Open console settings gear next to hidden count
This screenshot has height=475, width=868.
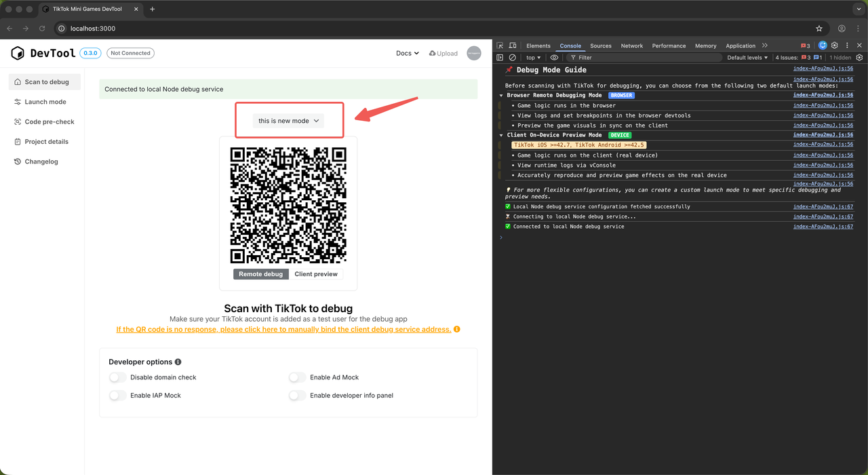tap(859, 58)
